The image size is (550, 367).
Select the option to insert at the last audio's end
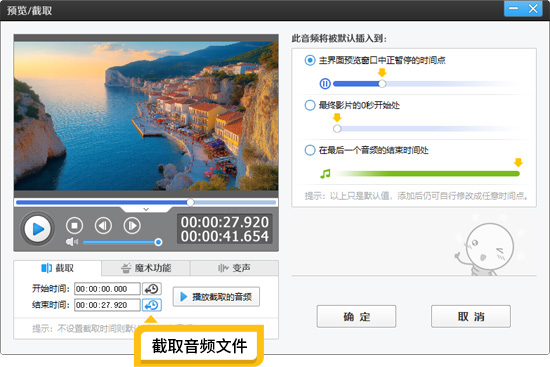(310, 150)
